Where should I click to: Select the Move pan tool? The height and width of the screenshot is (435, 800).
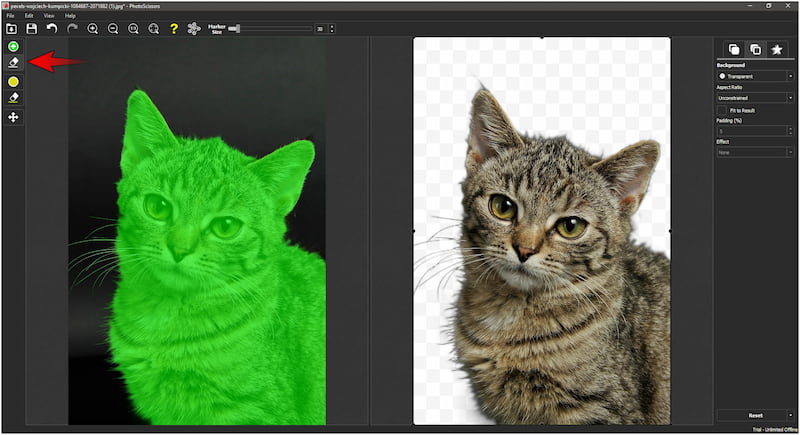coord(13,117)
